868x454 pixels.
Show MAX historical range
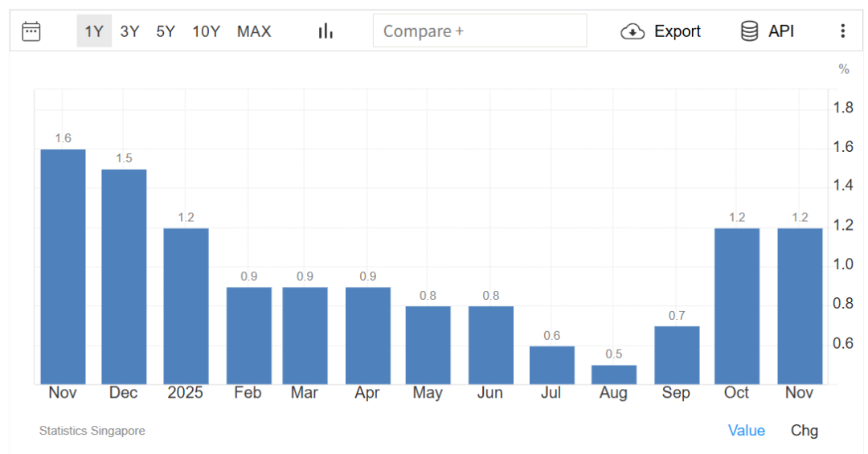[254, 31]
